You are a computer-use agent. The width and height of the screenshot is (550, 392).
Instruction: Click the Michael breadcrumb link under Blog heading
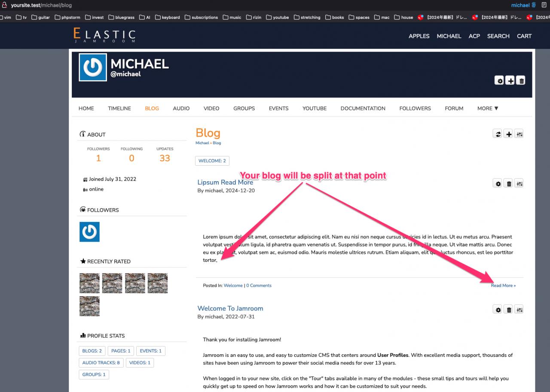coord(202,143)
